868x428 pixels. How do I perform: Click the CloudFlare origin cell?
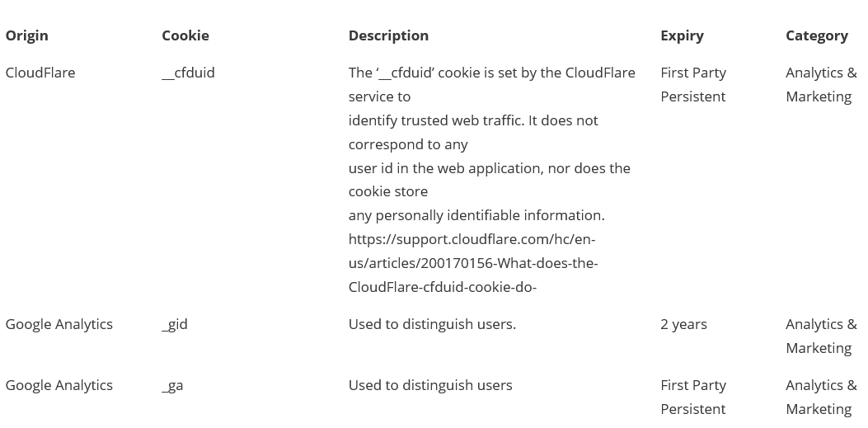[40, 73]
